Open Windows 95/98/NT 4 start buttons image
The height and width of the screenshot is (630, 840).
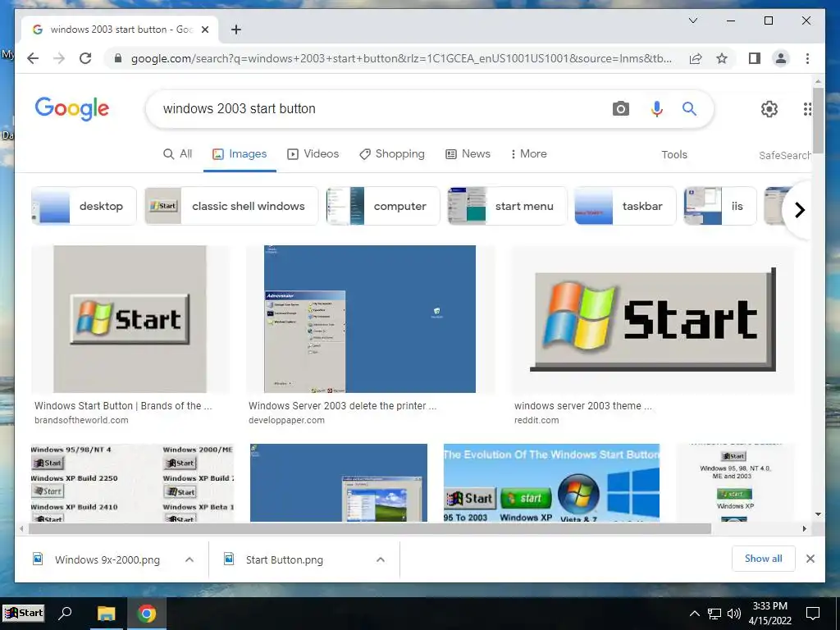click(x=132, y=482)
